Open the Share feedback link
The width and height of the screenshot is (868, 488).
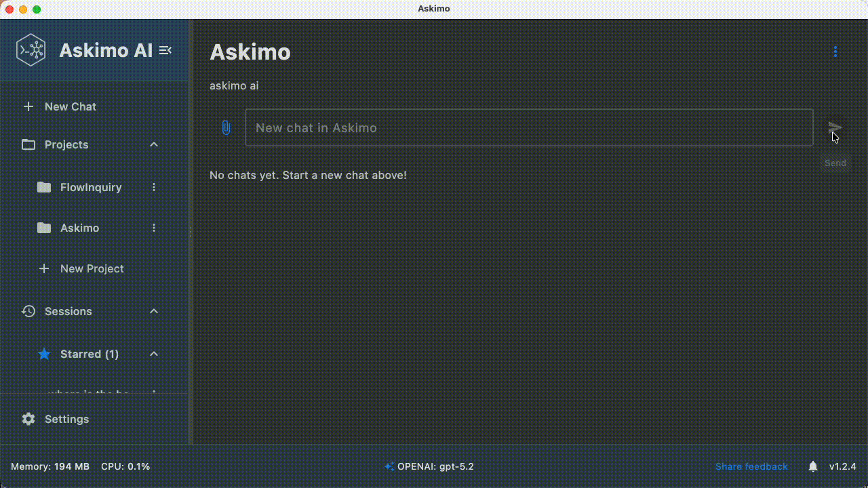[x=751, y=466]
